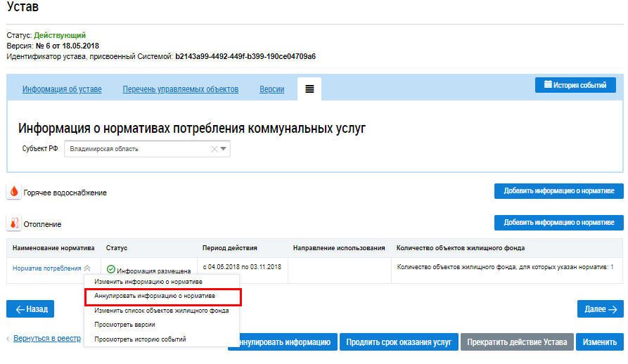Click the hot water supply drop icon

pos(14,192)
